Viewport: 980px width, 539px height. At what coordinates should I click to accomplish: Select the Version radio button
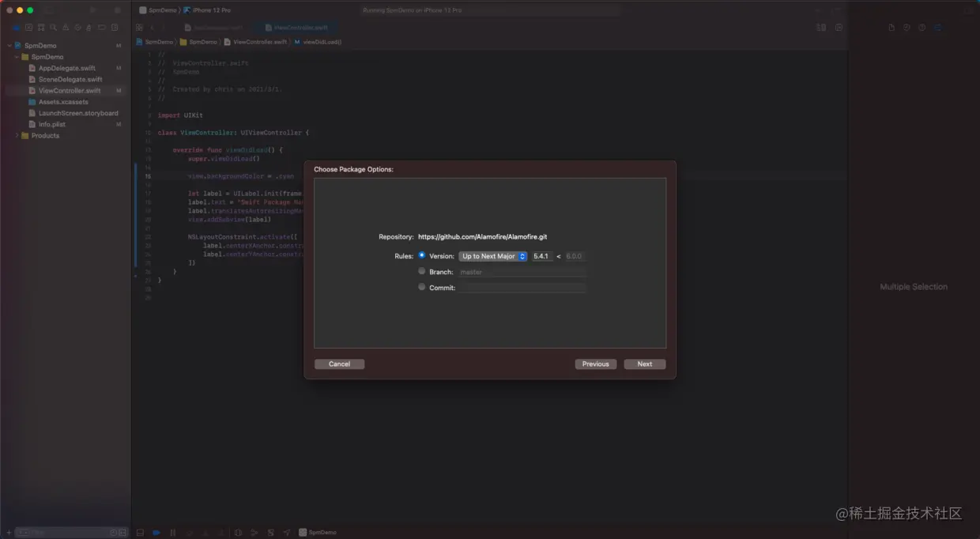[421, 255]
